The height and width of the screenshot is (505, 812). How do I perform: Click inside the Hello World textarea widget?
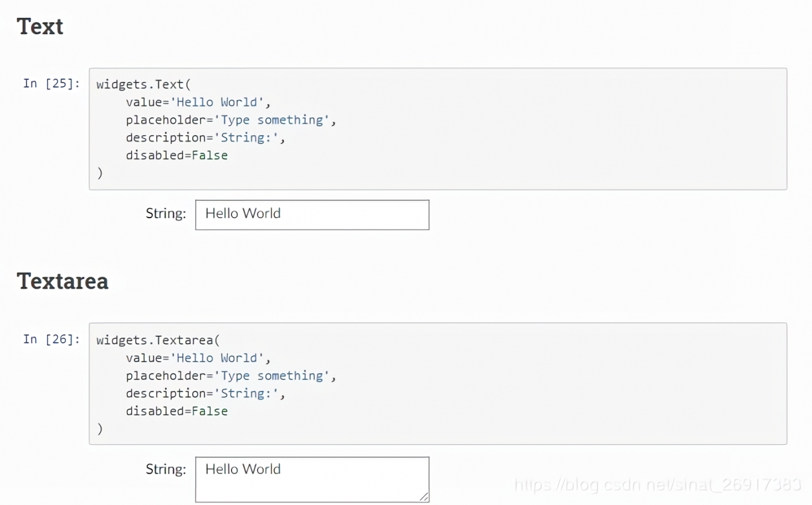tap(312, 480)
